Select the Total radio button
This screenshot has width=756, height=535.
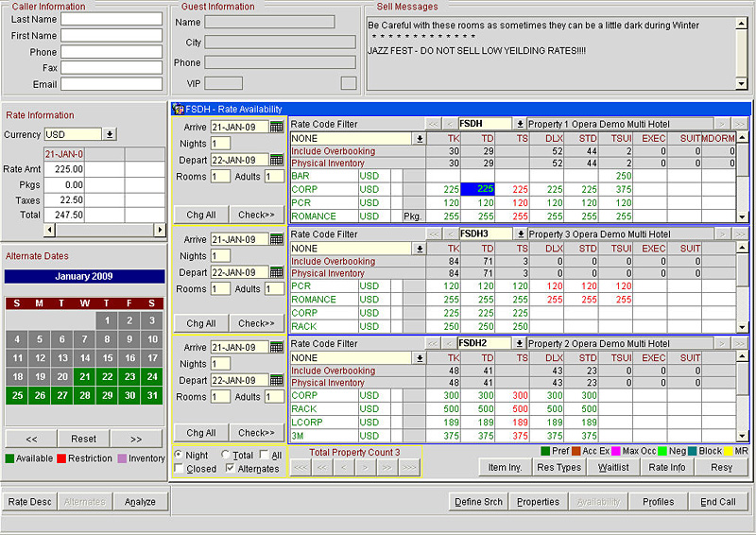point(226,455)
